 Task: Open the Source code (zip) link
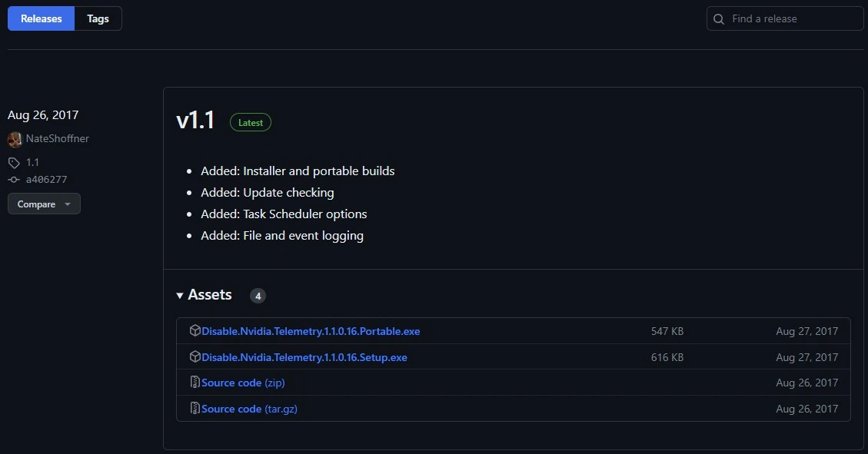point(242,383)
